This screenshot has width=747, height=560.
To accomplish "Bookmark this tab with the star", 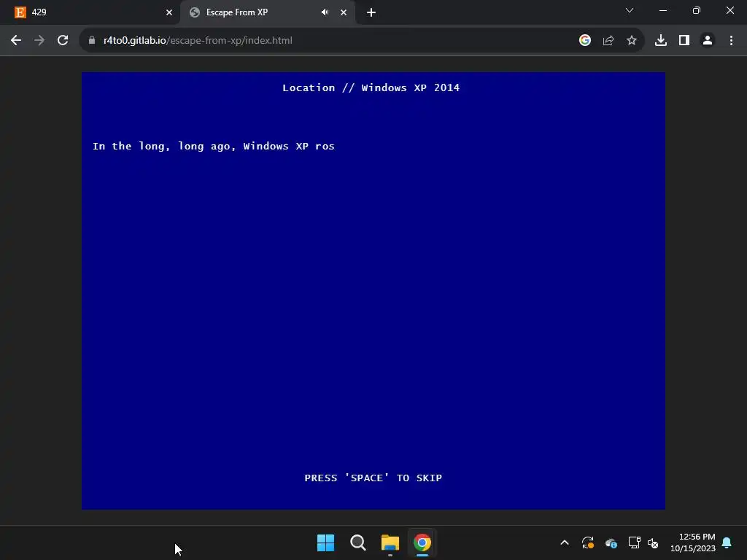I will click(x=632, y=41).
